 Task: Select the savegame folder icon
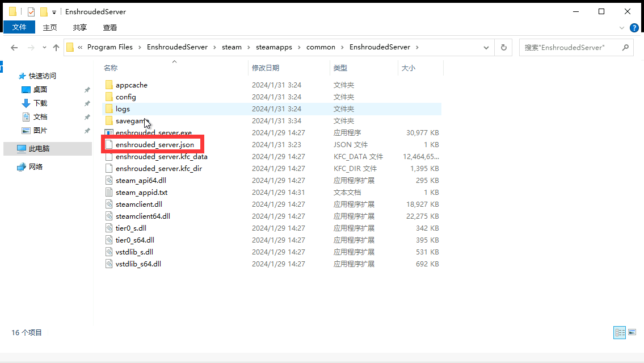[109, 121]
